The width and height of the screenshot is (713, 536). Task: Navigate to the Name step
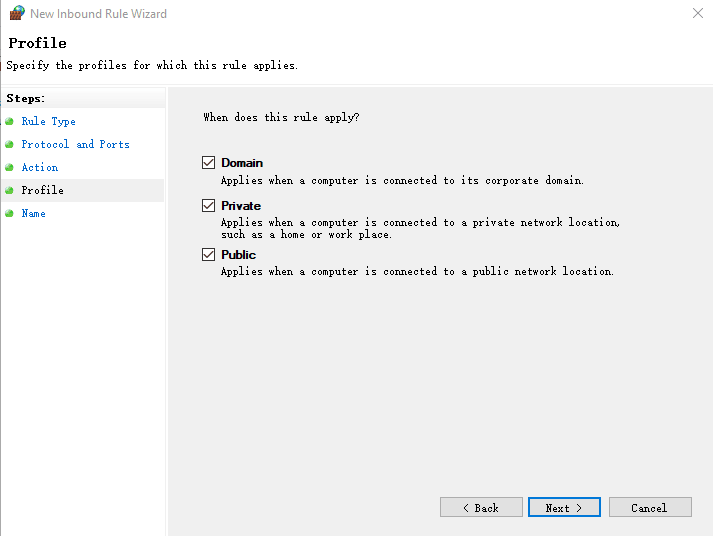(x=33, y=213)
